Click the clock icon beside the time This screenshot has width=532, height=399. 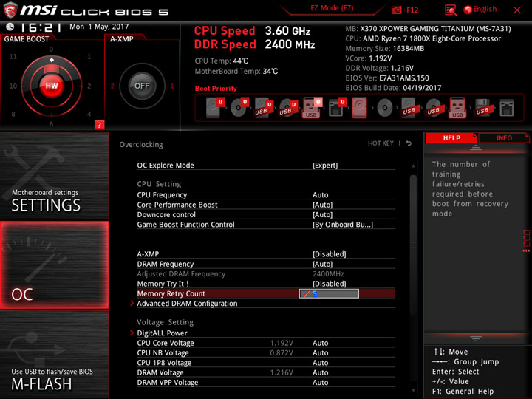tap(10, 27)
